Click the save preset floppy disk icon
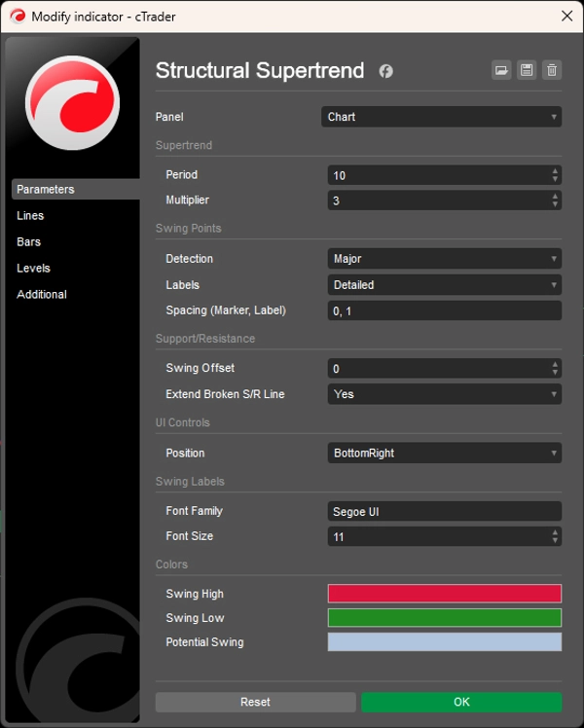This screenshot has width=584, height=728. click(527, 70)
